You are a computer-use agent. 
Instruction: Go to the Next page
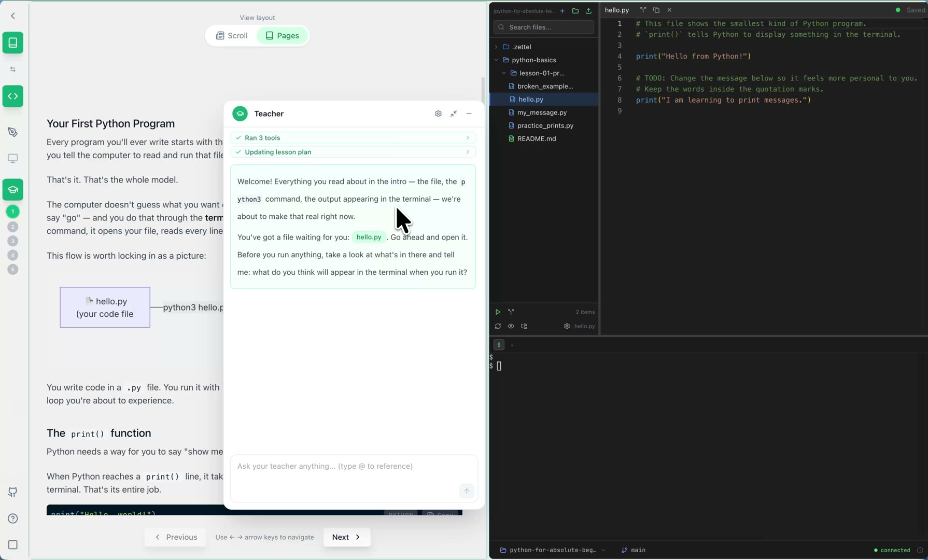(x=346, y=537)
